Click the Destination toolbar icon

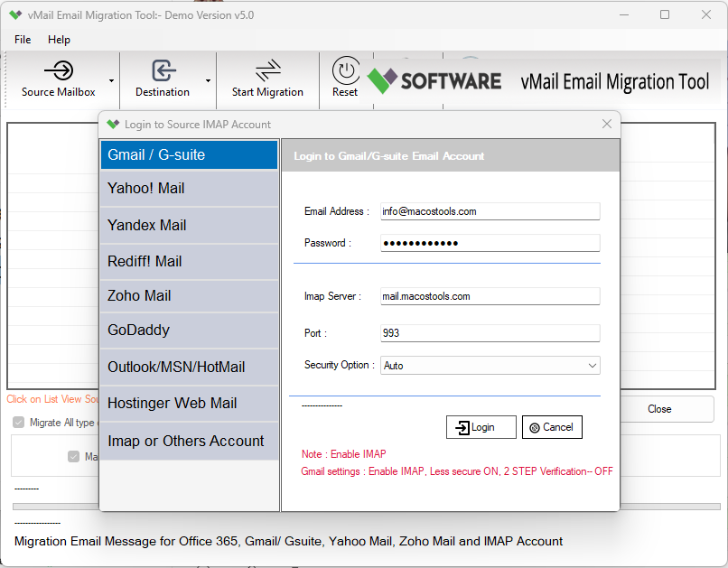click(x=163, y=70)
